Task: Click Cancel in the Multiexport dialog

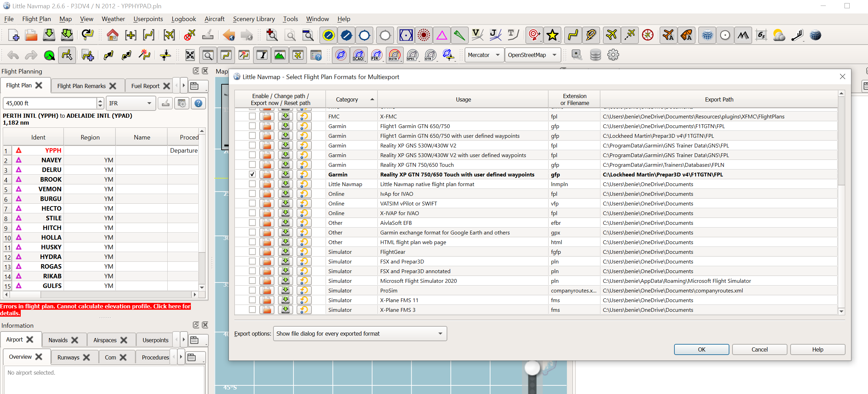Action: click(x=759, y=349)
